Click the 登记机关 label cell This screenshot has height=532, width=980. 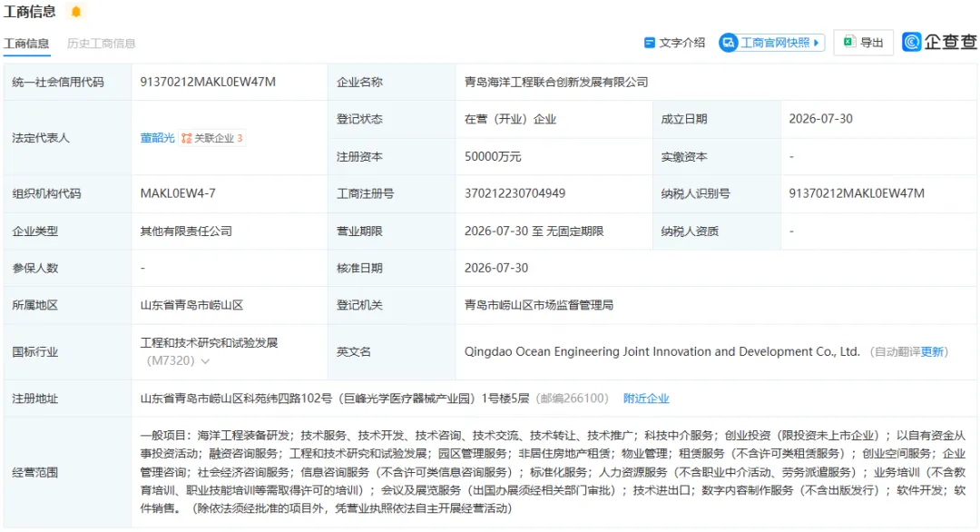tap(392, 305)
